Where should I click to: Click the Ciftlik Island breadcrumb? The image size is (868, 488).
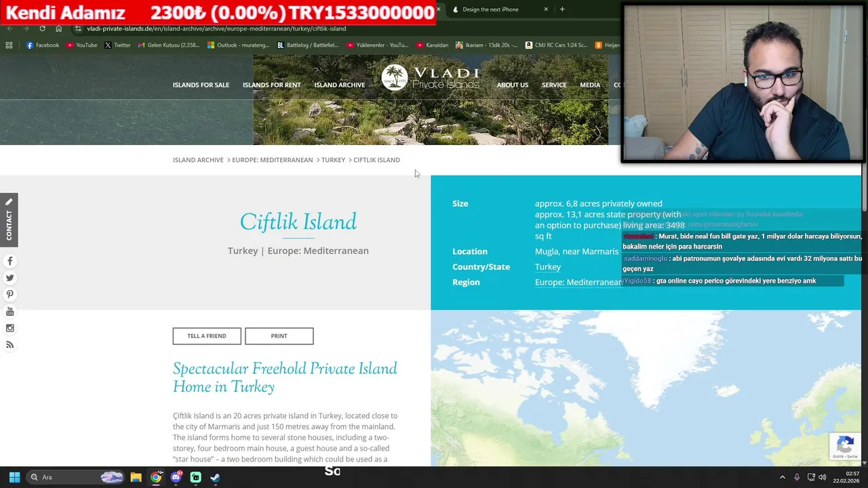coord(376,160)
